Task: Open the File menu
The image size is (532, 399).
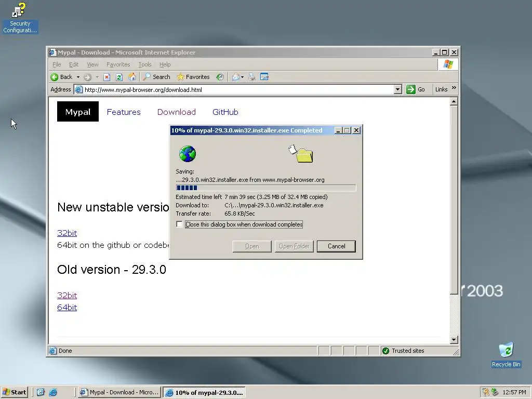Action: [x=57, y=64]
